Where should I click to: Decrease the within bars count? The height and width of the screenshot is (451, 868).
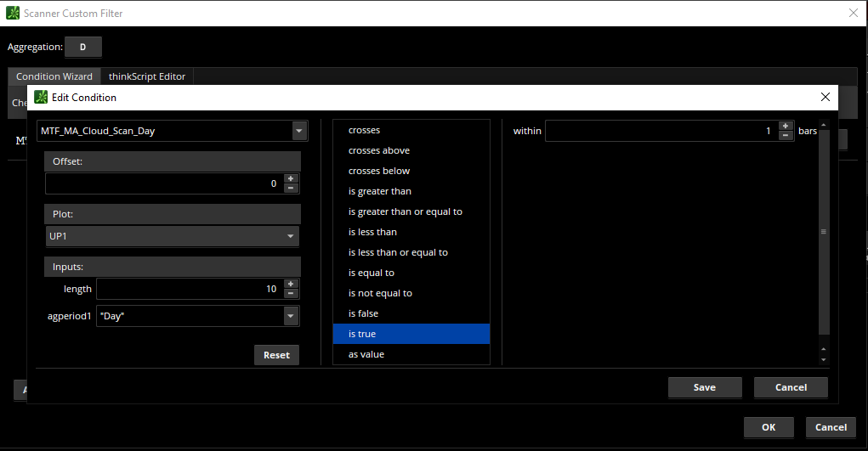(x=786, y=136)
